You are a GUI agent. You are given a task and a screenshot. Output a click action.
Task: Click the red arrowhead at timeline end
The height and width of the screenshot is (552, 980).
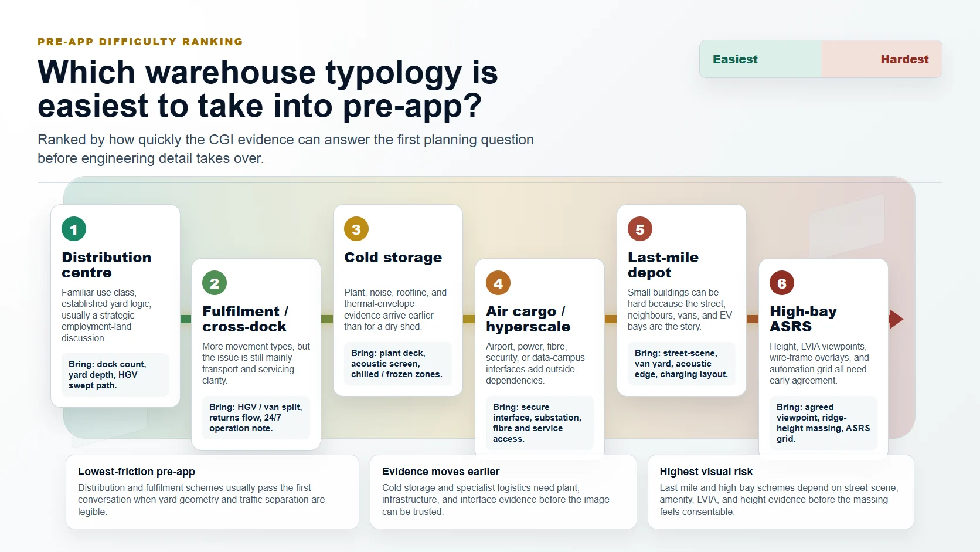click(896, 319)
